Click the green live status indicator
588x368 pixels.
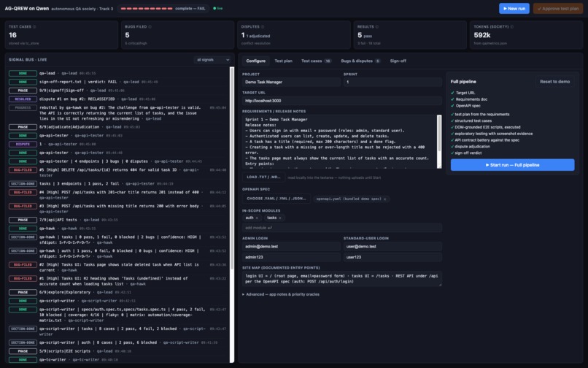(x=218, y=8)
